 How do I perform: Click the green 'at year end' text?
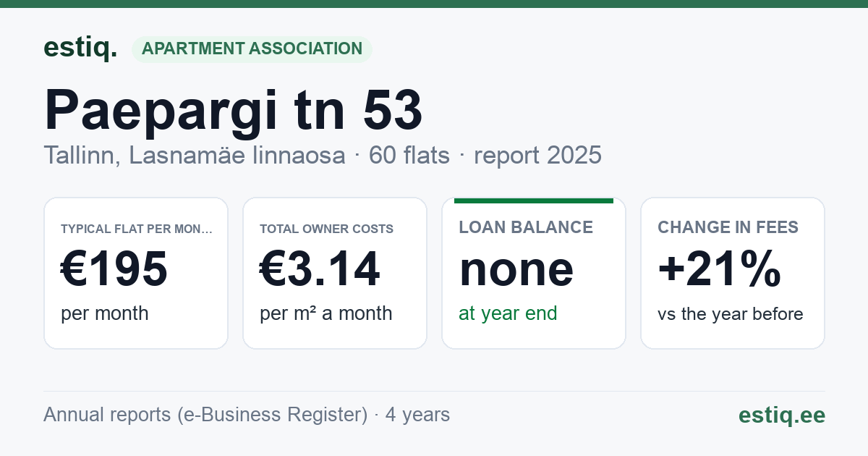coord(509,313)
